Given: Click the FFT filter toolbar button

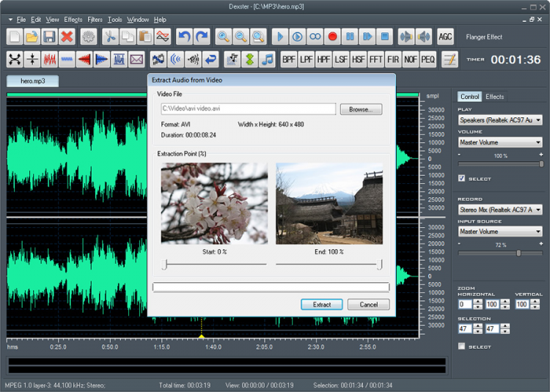Looking at the screenshot, I should click(x=375, y=59).
